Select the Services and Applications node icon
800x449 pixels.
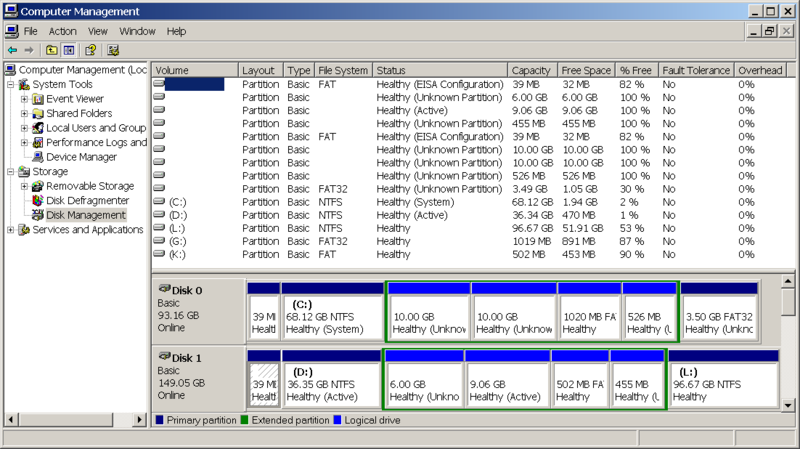[24, 230]
